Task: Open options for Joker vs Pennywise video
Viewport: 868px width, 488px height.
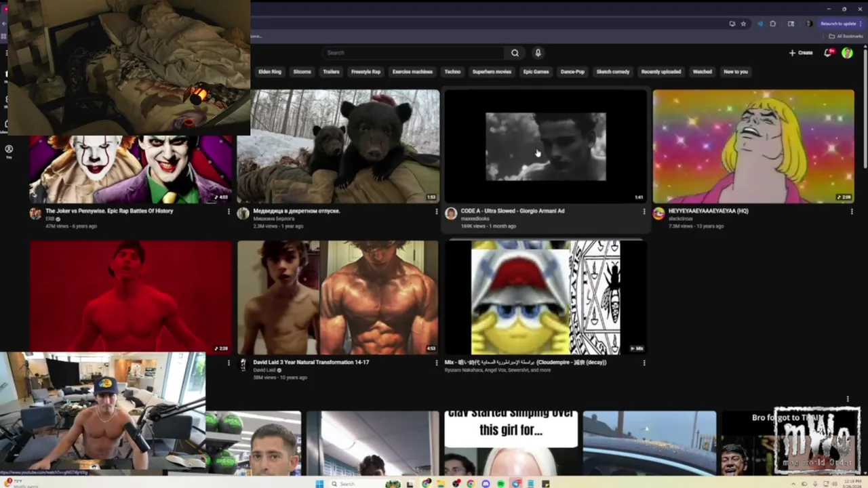Action: coord(229,211)
